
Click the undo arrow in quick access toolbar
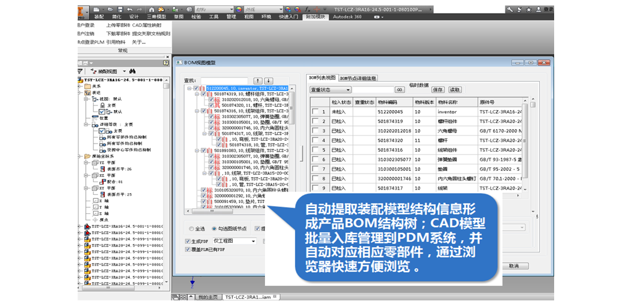coord(131,9)
